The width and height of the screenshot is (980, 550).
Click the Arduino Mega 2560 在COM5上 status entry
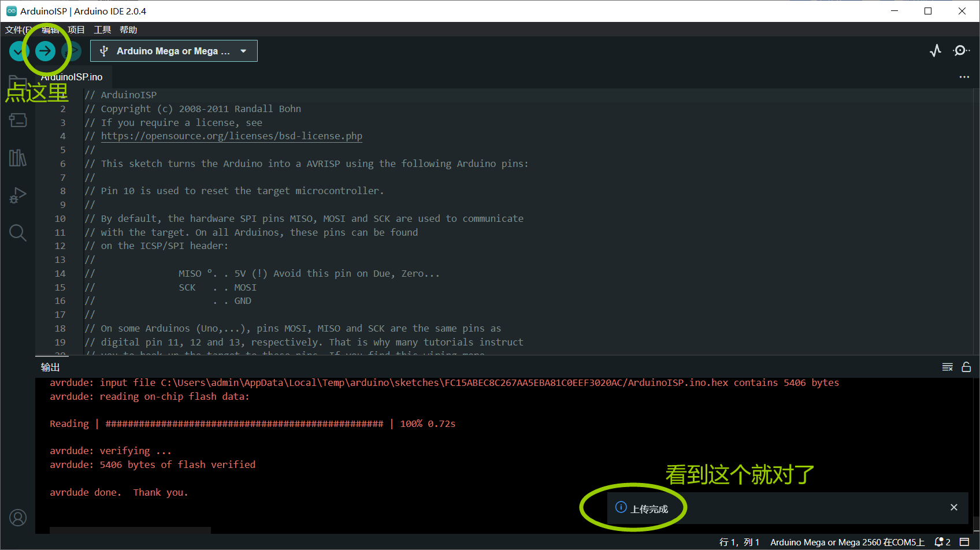847,542
